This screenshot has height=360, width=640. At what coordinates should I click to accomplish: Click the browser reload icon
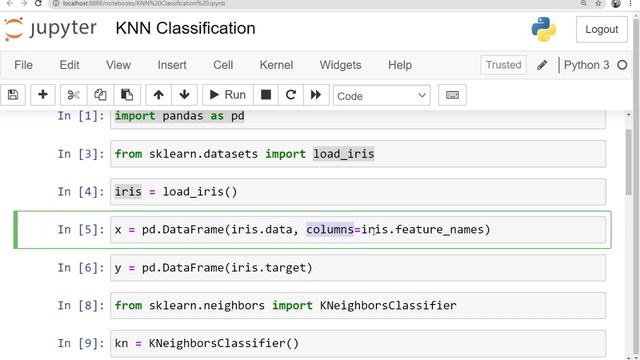tap(38, 3)
